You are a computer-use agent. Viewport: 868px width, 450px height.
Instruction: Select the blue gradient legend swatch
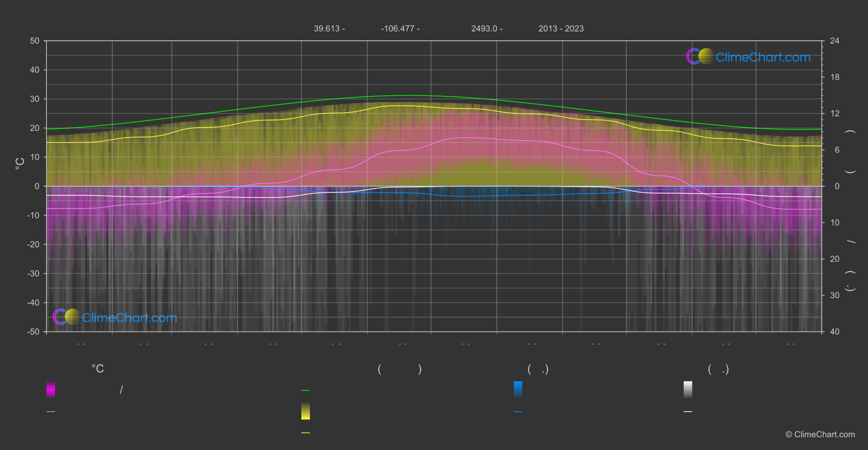(518, 389)
